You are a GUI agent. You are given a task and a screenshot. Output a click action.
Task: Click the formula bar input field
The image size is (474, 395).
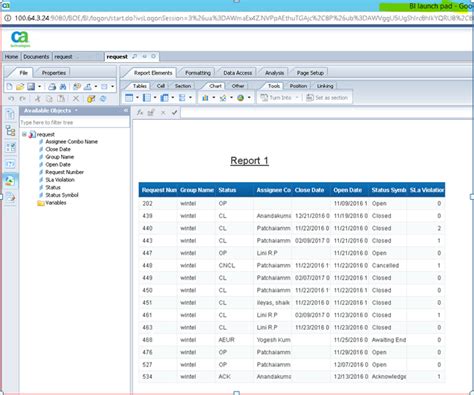click(x=327, y=113)
